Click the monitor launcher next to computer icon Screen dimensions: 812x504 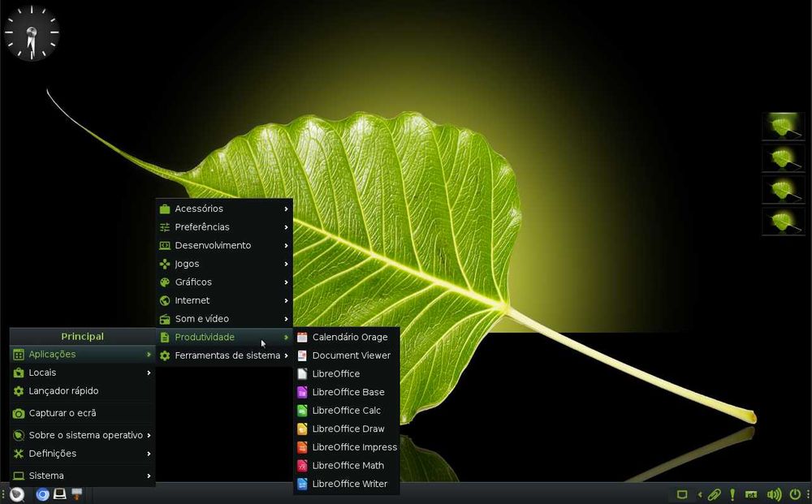77,494
